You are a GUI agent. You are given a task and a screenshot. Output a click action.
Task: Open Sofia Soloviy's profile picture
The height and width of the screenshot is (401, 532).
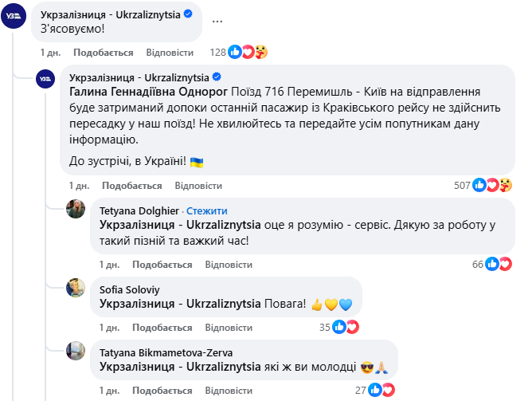(76, 288)
